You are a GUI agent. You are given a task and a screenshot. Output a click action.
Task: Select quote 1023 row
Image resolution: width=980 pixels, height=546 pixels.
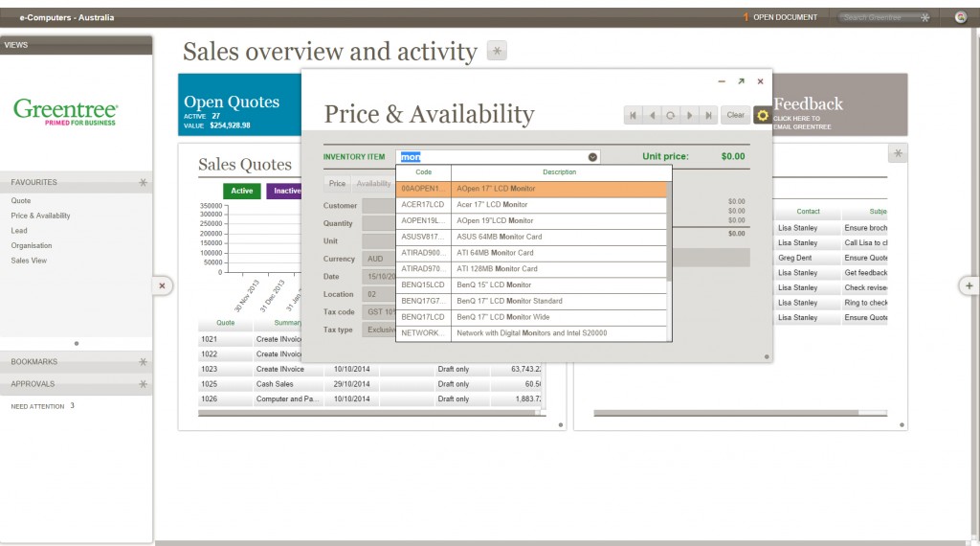coord(370,369)
